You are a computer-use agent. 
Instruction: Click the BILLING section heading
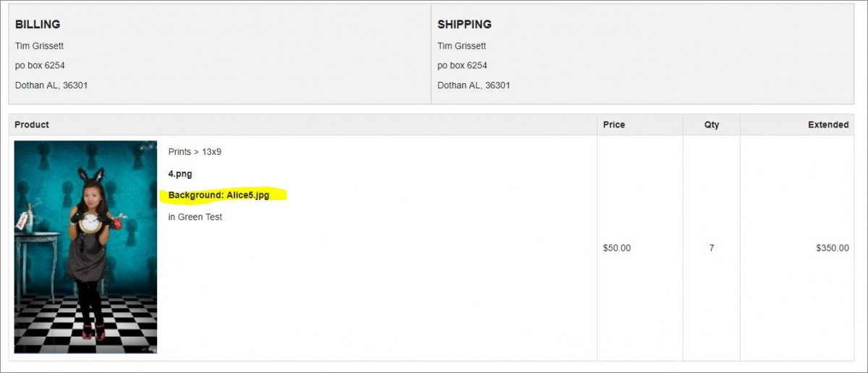[x=38, y=25]
